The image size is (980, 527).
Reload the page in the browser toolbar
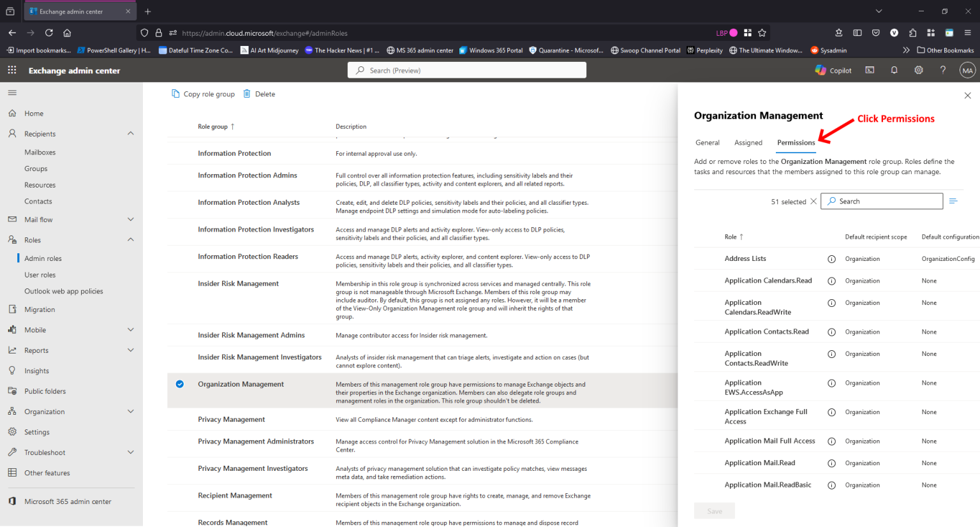tap(49, 33)
